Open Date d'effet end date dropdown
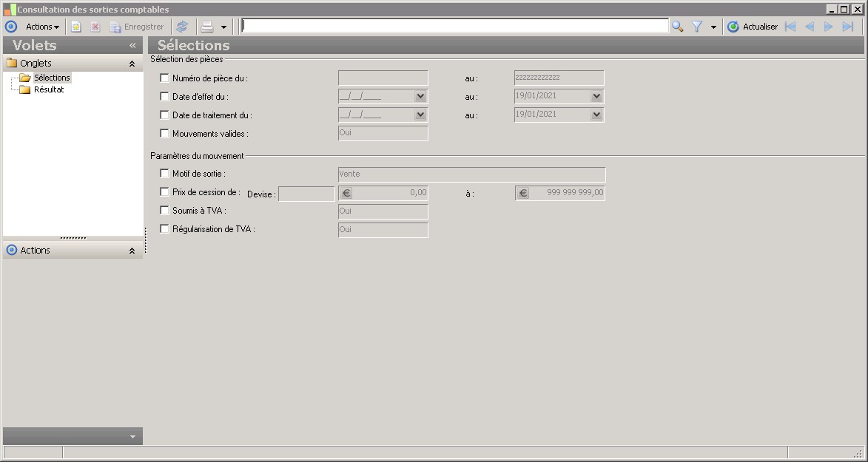 click(596, 96)
